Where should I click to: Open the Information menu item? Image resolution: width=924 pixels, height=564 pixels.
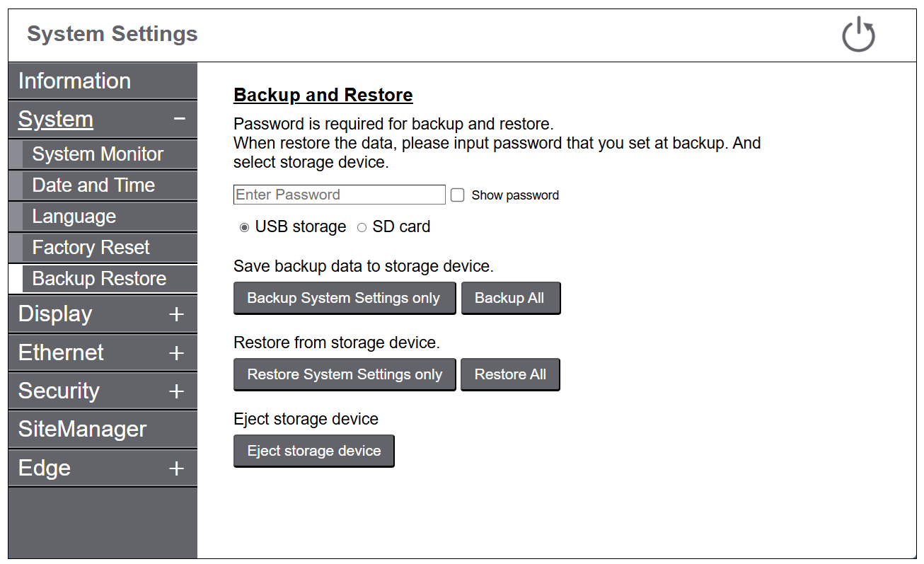coord(74,81)
